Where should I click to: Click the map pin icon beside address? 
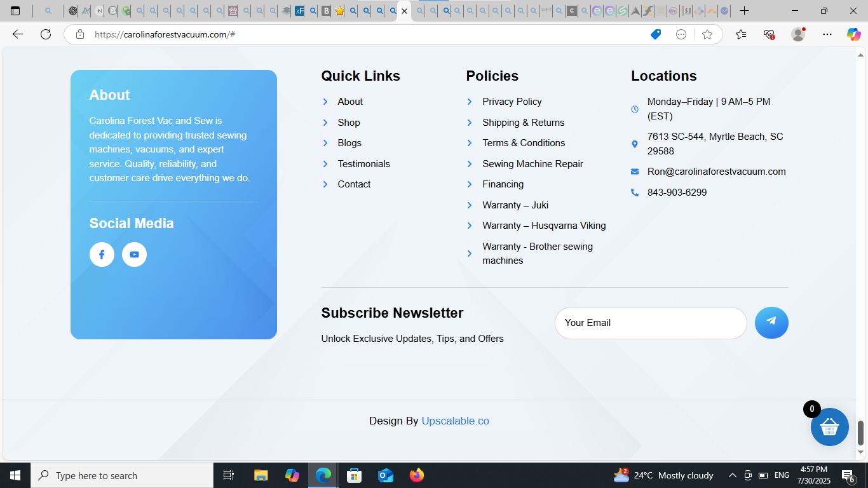pyautogui.click(x=634, y=144)
